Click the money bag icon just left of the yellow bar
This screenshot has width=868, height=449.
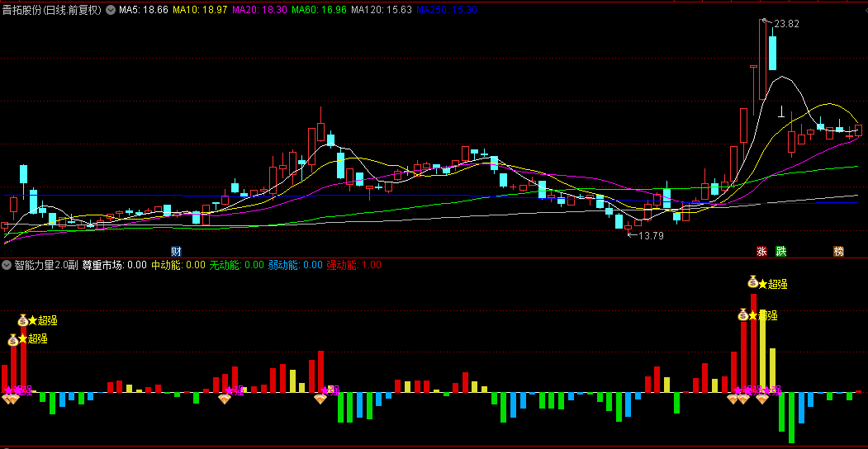pyautogui.click(x=743, y=314)
